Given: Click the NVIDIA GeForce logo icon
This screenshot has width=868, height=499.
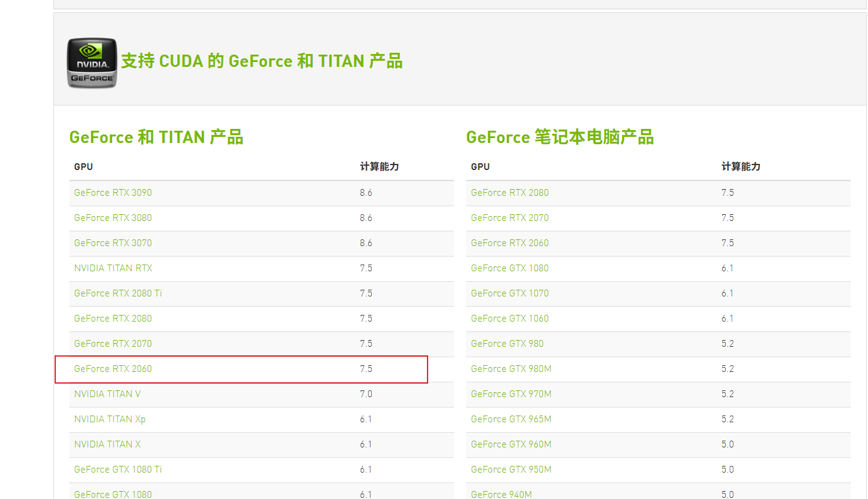Looking at the screenshot, I should click(92, 63).
